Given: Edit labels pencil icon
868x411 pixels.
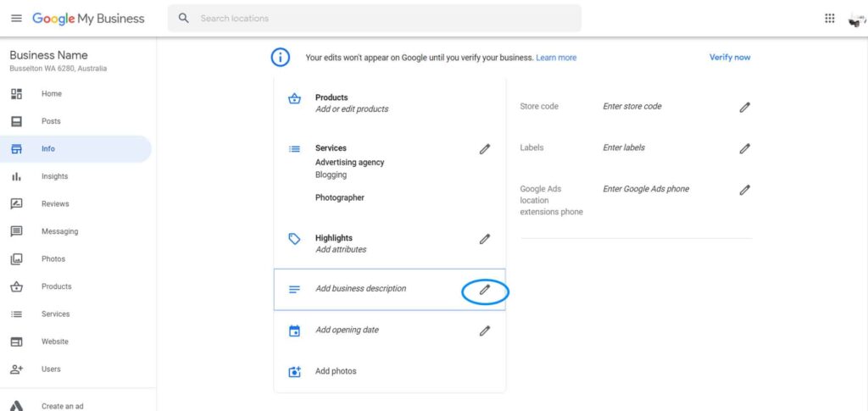Looking at the screenshot, I should coord(745,149).
